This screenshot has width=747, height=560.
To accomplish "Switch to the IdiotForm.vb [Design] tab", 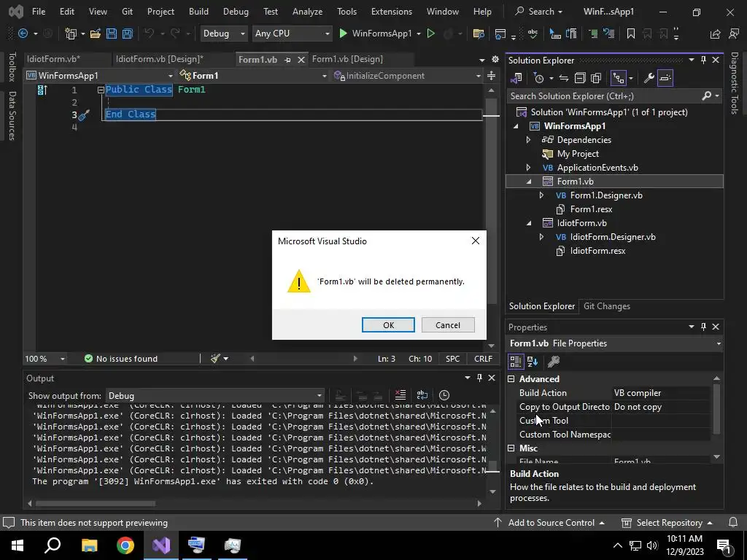I will (160, 59).
